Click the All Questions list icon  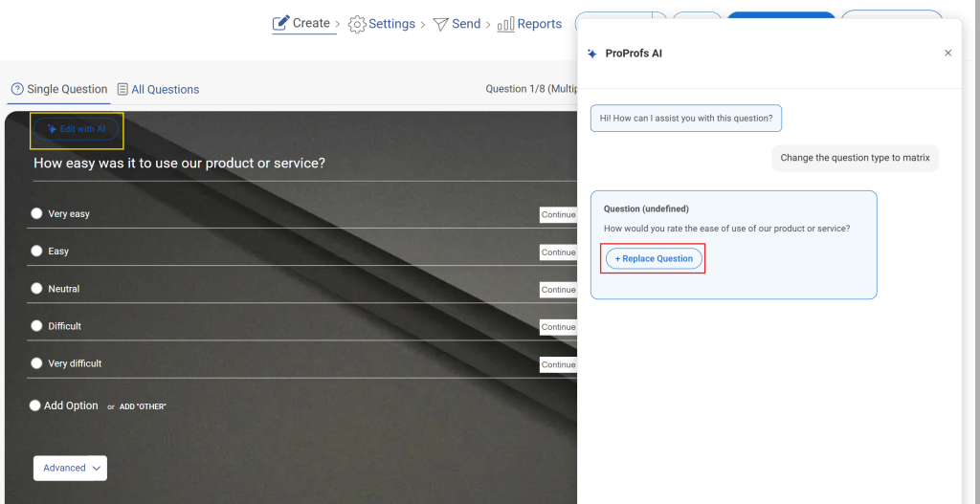pos(123,89)
